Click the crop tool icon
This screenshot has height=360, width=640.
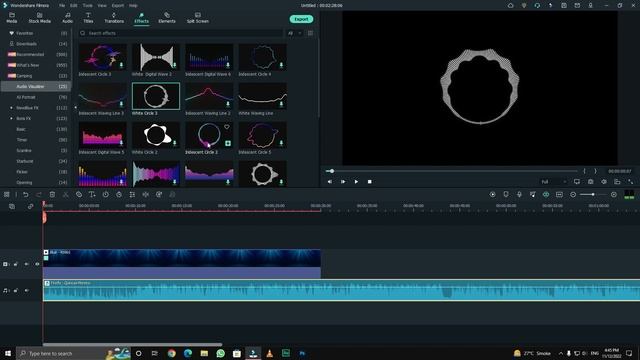[79, 195]
